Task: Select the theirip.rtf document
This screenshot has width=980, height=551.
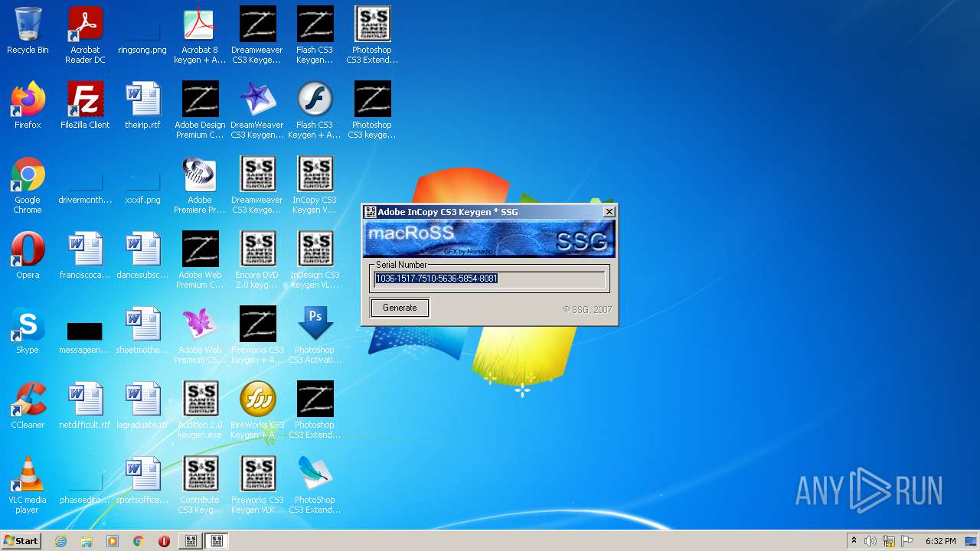Action: click(142, 106)
